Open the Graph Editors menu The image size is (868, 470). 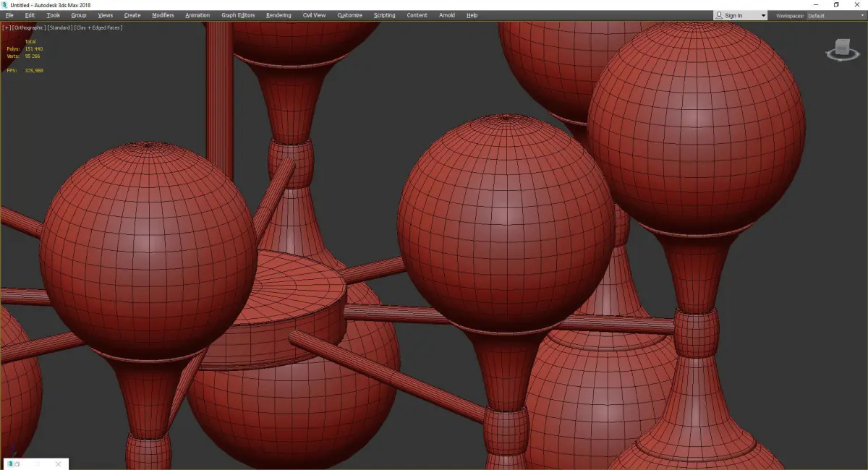[238, 15]
